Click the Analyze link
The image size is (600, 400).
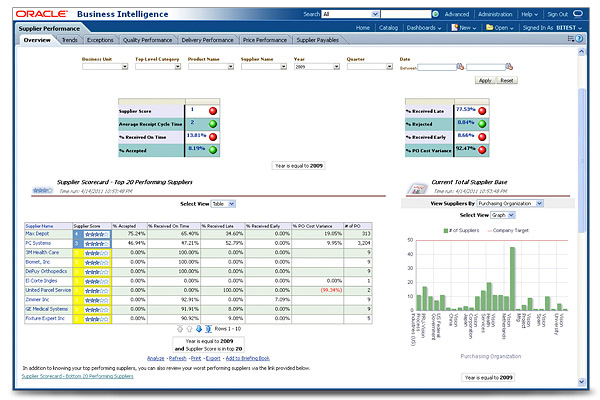155,358
